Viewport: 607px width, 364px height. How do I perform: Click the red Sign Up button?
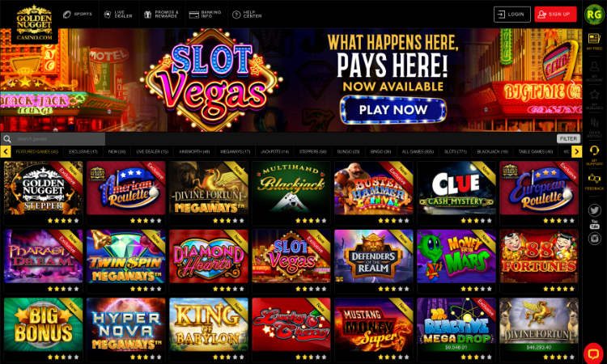pos(555,15)
